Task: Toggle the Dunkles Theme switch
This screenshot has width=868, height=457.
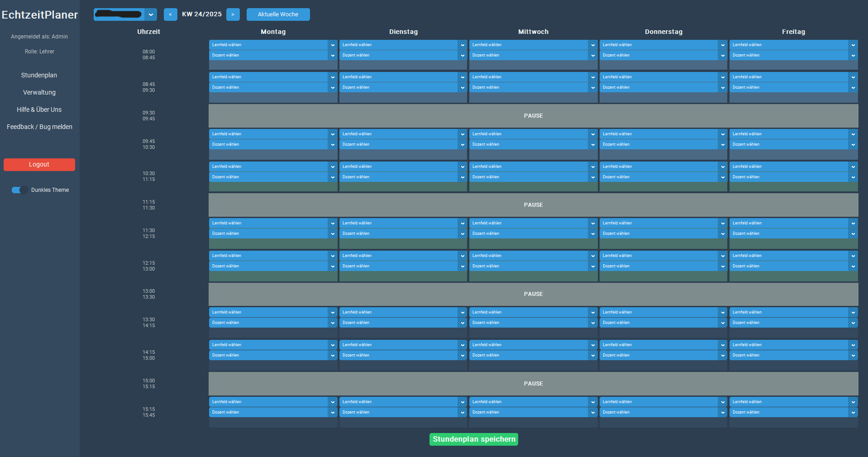Action: (x=19, y=190)
